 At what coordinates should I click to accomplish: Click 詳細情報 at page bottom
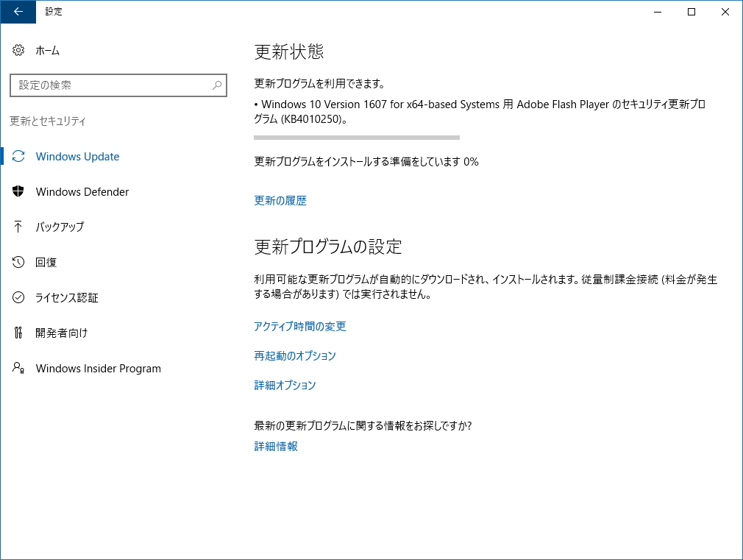click(275, 446)
